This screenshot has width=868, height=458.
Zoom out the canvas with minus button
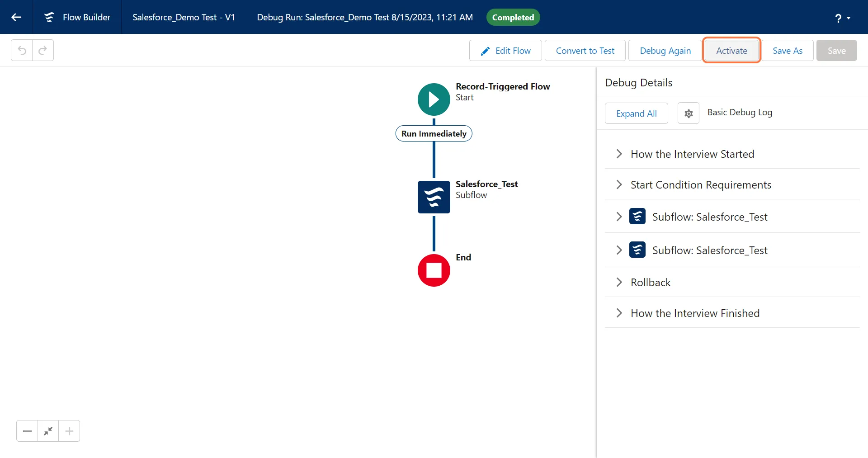pyautogui.click(x=27, y=431)
